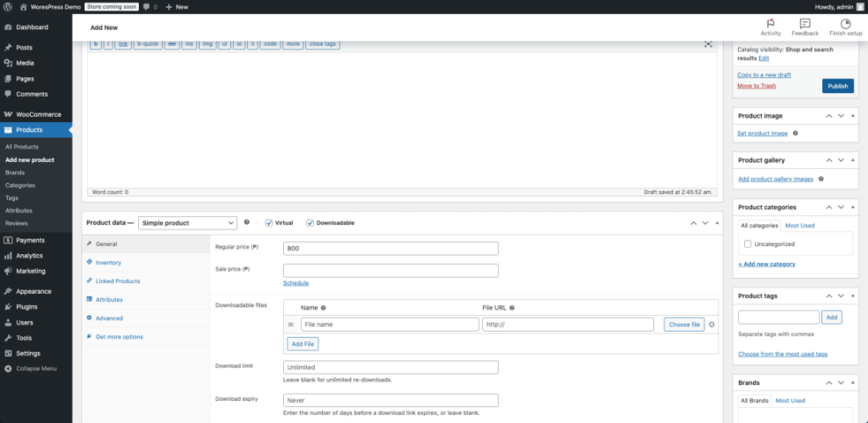Click Add button for product tags
The image size is (868, 423).
pos(831,317)
